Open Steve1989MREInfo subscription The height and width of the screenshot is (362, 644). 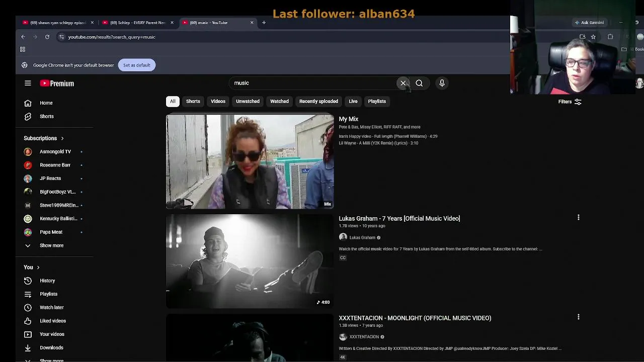coord(58,205)
